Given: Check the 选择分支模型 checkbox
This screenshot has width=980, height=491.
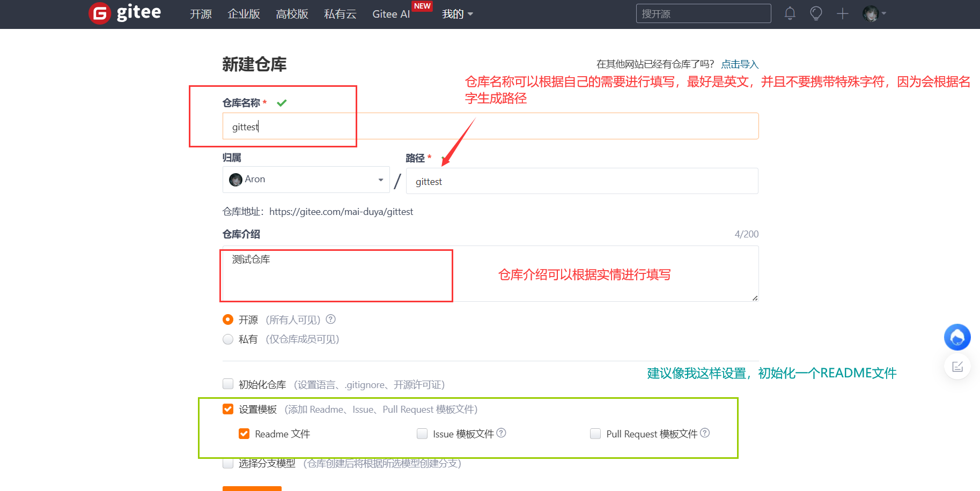Looking at the screenshot, I should point(228,463).
